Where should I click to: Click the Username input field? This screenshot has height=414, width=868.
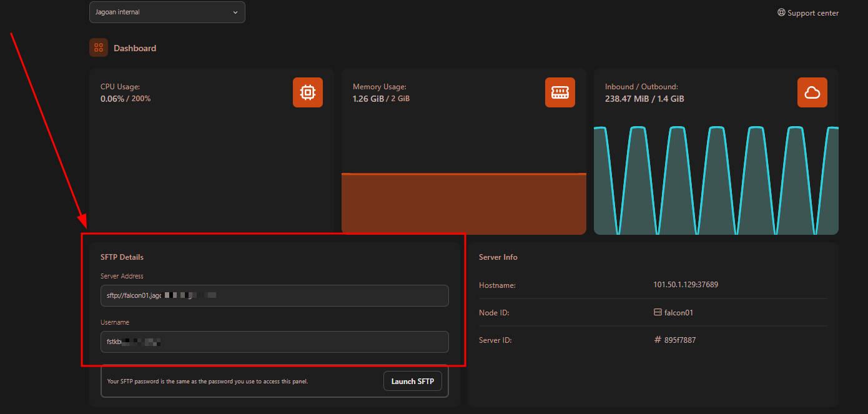(275, 342)
